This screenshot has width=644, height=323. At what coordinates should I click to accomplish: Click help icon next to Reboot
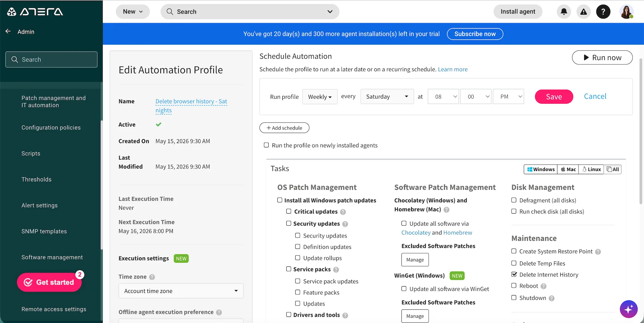pos(543,286)
